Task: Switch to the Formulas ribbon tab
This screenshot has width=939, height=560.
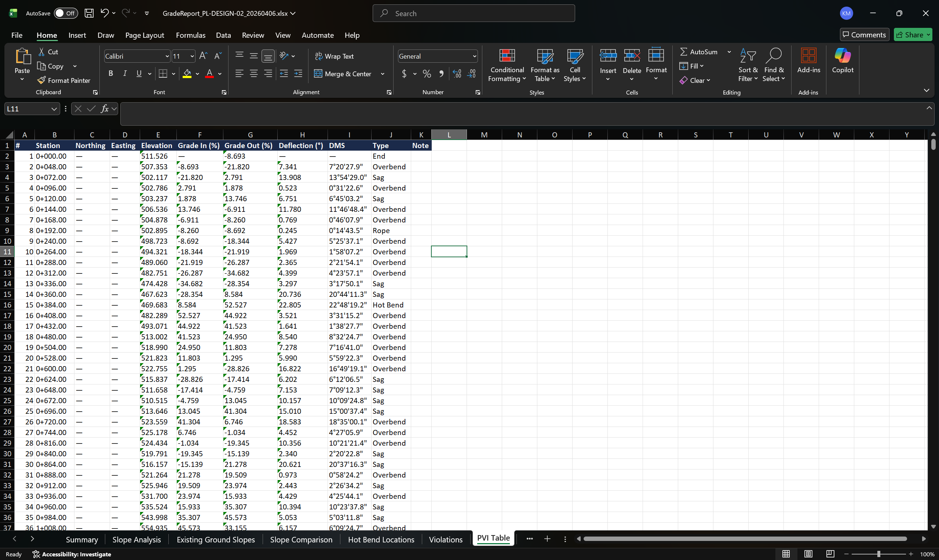Action: click(x=191, y=35)
